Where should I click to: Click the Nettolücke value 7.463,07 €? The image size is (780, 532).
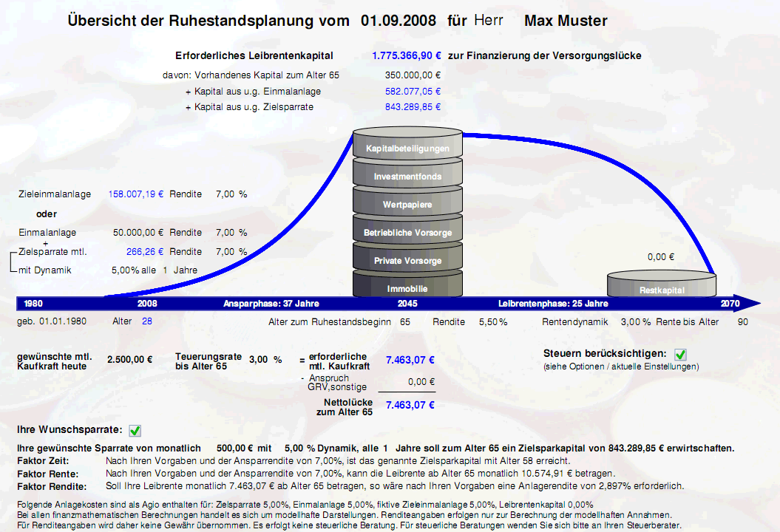(410, 405)
